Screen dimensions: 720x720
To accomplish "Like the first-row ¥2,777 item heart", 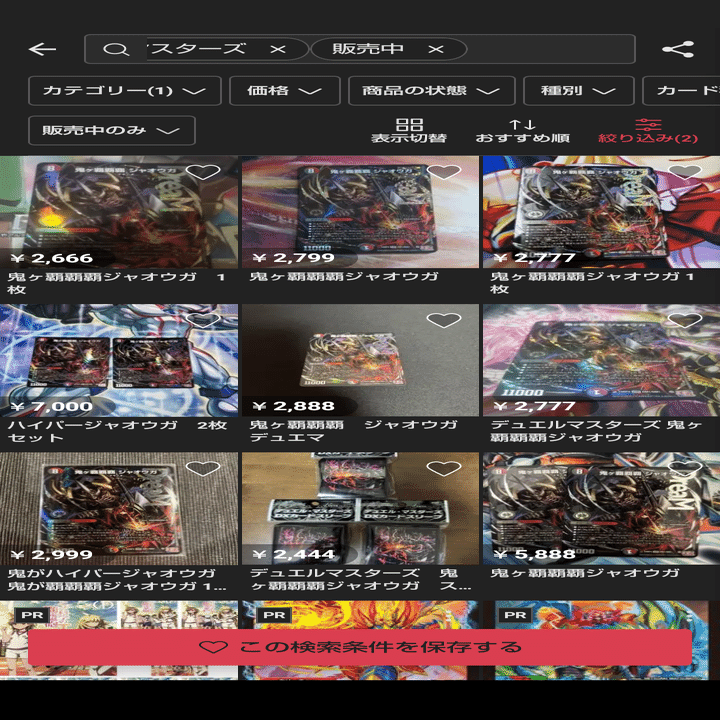I will pos(685,172).
